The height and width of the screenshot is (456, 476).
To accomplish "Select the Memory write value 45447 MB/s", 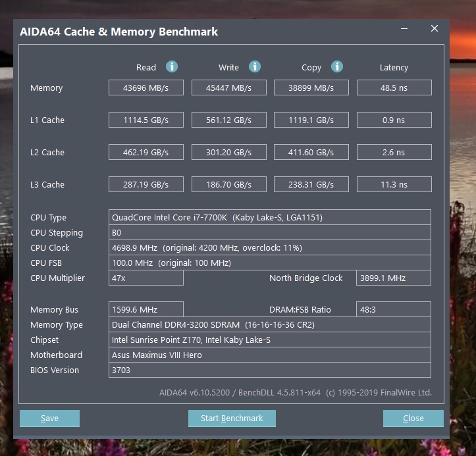I will [229, 88].
